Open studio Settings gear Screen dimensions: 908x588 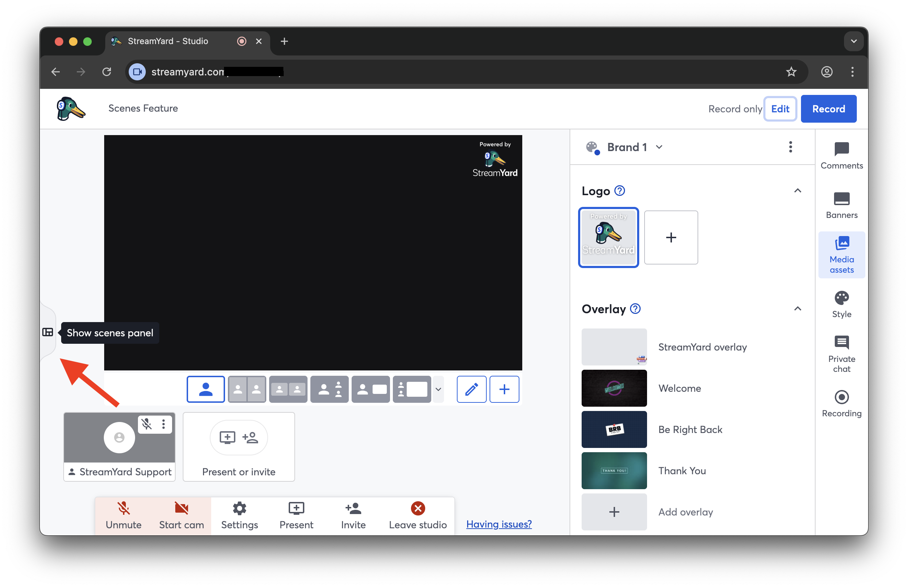[239, 515]
